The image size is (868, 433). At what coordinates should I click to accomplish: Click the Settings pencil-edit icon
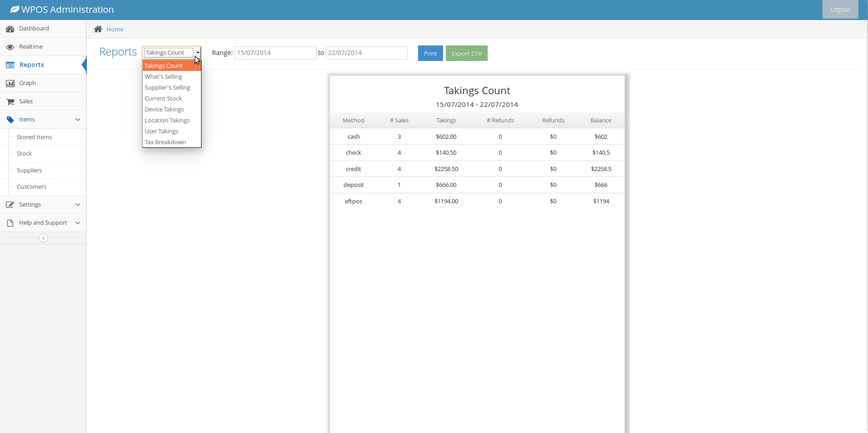[10, 205]
